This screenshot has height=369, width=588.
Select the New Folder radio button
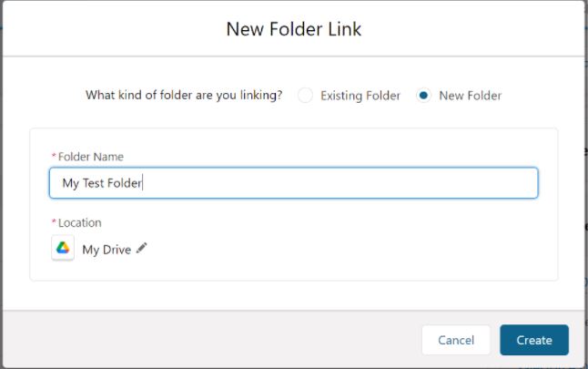423,96
